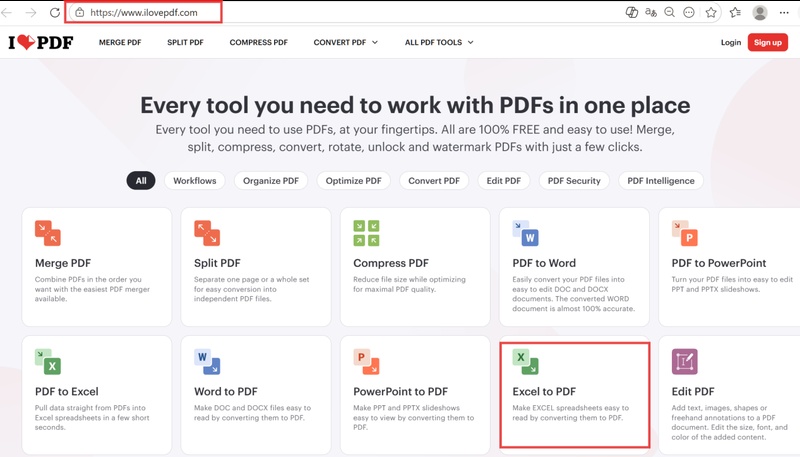Reload the page with the refresh icon

[55, 12]
